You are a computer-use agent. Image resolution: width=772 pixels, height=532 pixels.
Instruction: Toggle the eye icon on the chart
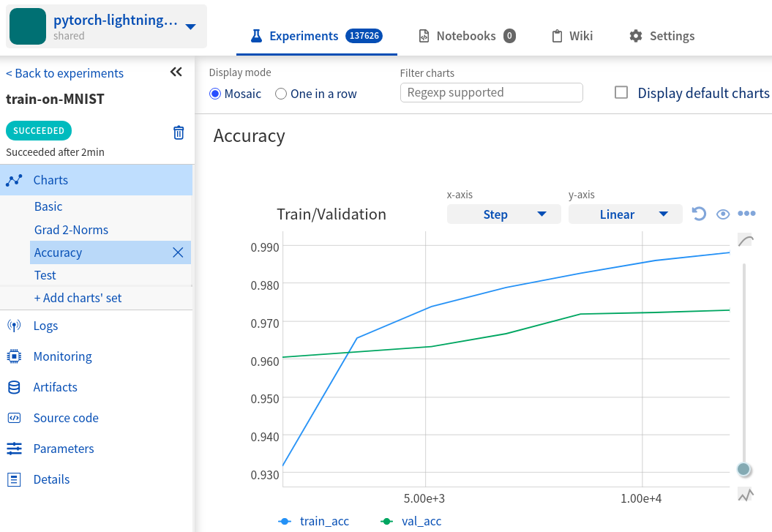723,213
